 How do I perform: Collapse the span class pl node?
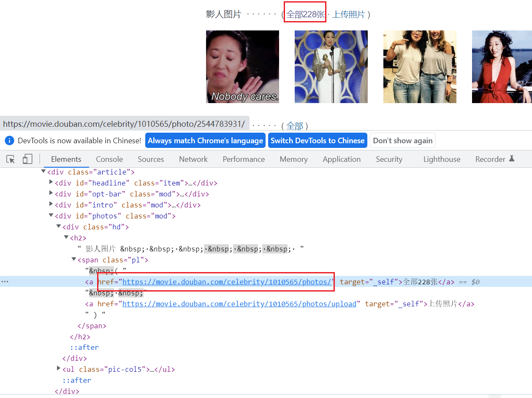tap(74, 259)
